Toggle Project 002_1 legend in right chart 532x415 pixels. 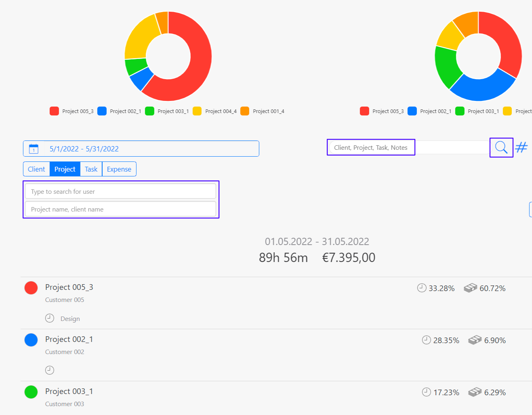[x=429, y=111]
